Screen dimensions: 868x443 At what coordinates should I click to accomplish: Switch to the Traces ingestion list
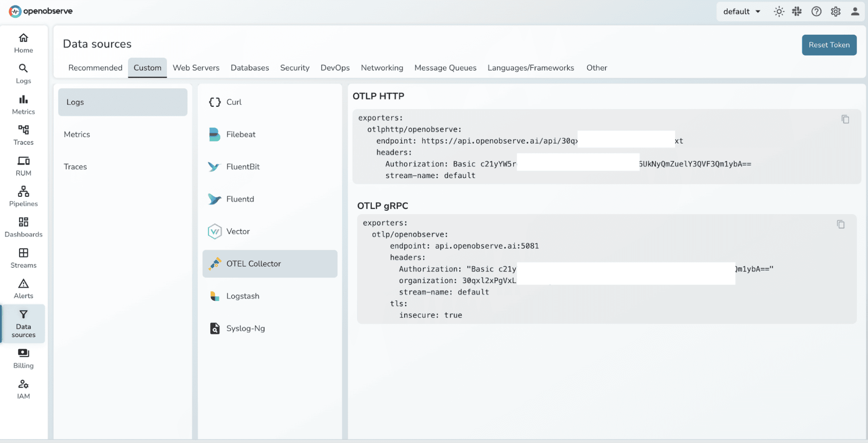75,166
